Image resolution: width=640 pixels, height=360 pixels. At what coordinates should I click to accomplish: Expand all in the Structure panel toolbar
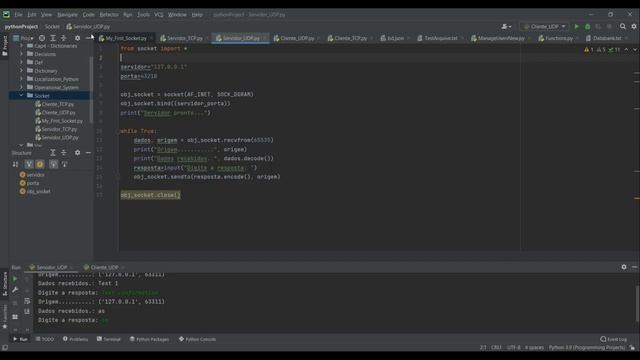click(x=53, y=153)
